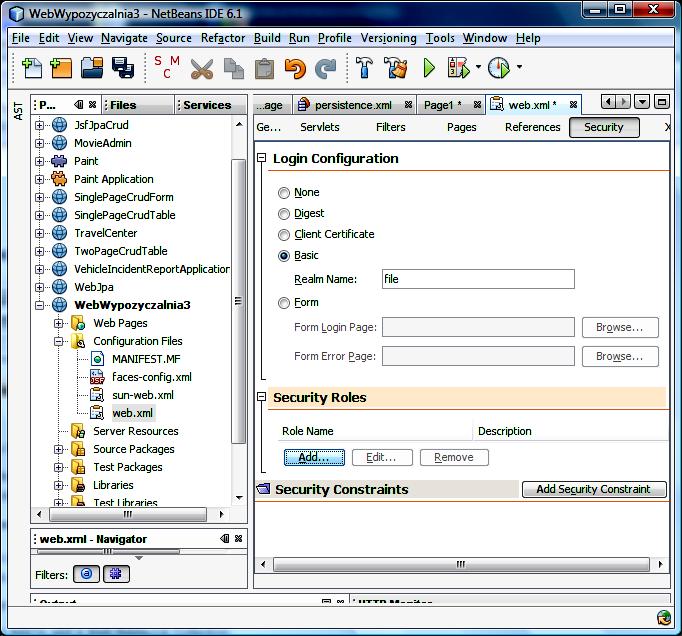Click the Profile Main Project clock icon

499,68
